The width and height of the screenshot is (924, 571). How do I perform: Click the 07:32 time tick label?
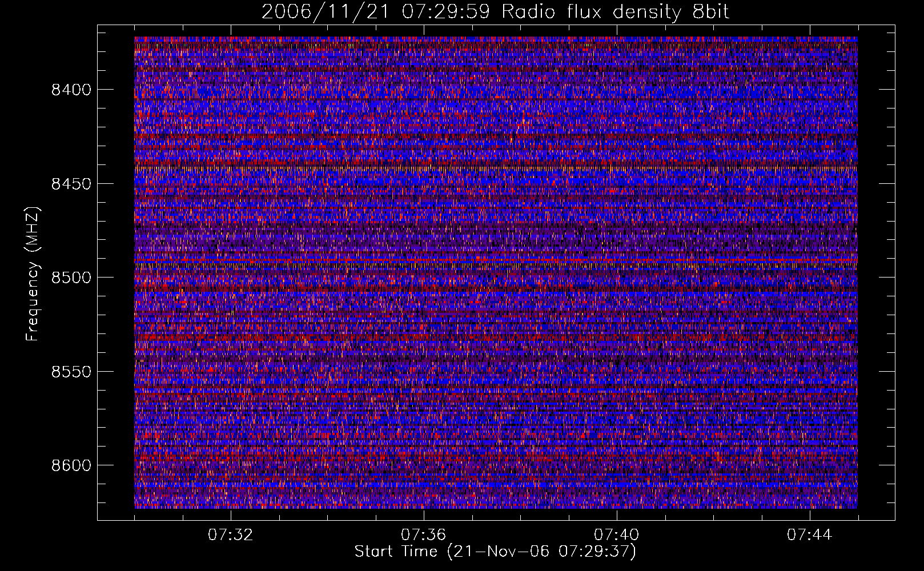pyautogui.click(x=230, y=535)
